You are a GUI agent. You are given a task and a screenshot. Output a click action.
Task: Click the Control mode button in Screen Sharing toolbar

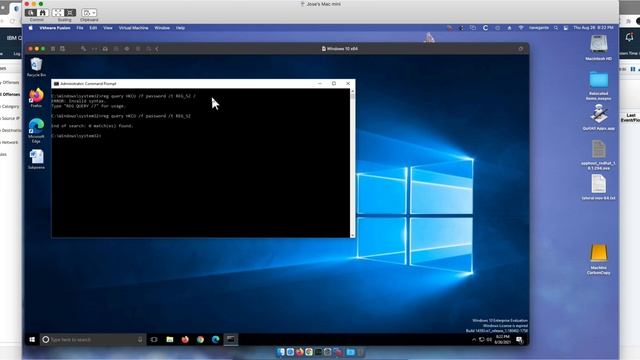pos(31,13)
